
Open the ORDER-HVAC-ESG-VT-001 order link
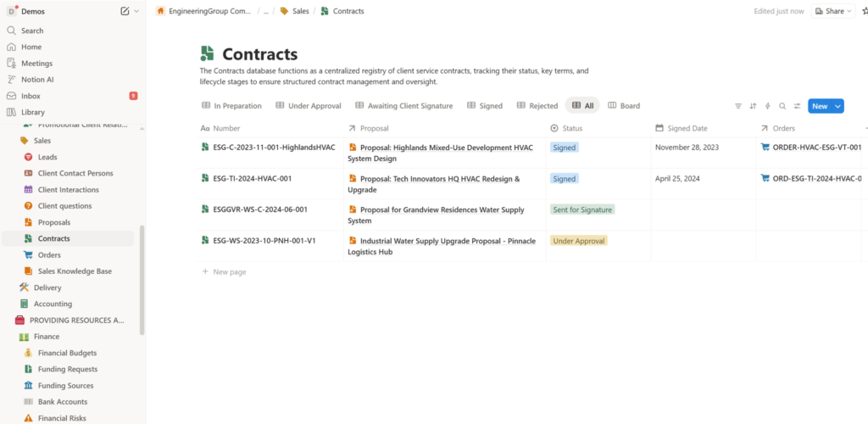811,148
